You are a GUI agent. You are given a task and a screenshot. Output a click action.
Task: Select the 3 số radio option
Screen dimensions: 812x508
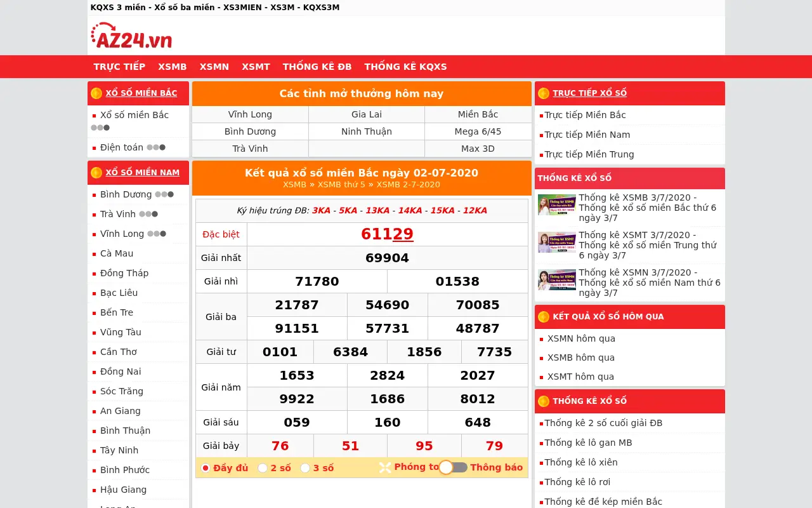pyautogui.click(x=305, y=468)
